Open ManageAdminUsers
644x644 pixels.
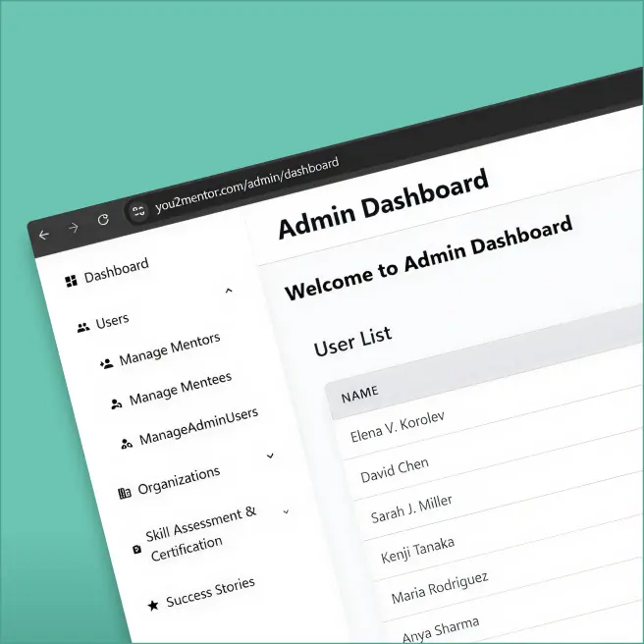198,426
